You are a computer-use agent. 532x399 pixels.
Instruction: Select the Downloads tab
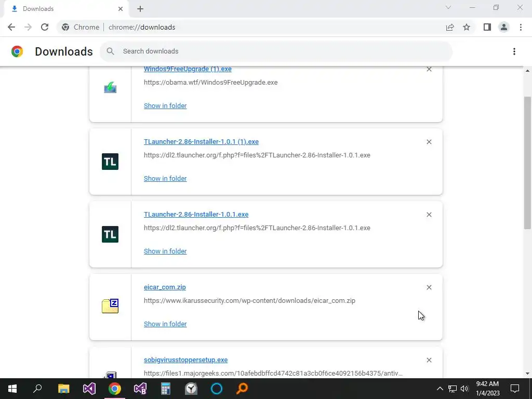[66, 9]
